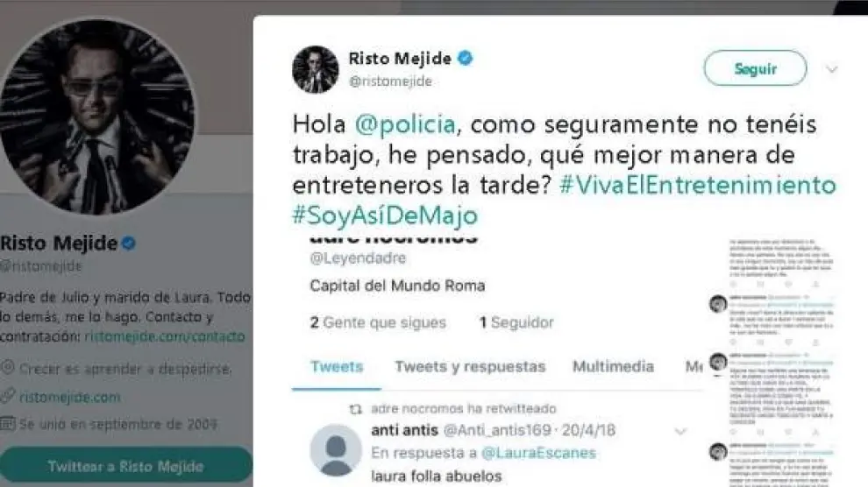Open hashtag #VivaElEntretenimiento

pyautogui.click(x=698, y=185)
